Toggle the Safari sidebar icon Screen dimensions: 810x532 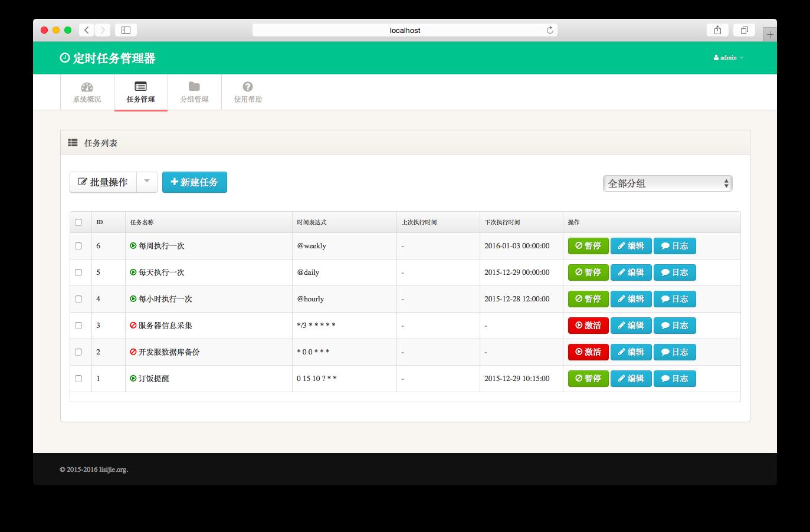pyautogui.click(x=126, y=30)
